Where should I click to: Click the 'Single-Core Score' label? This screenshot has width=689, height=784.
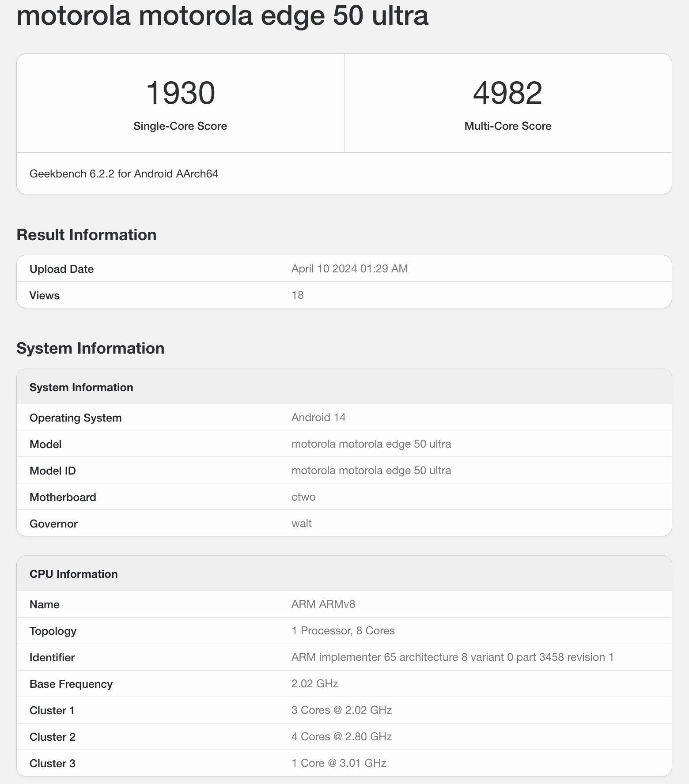[180, 126]
